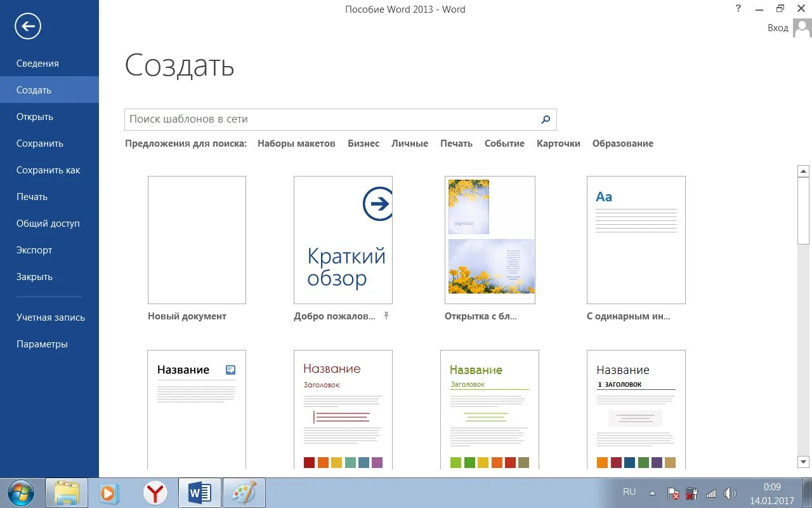Search suggestion Событие

(x=504, y=144)
